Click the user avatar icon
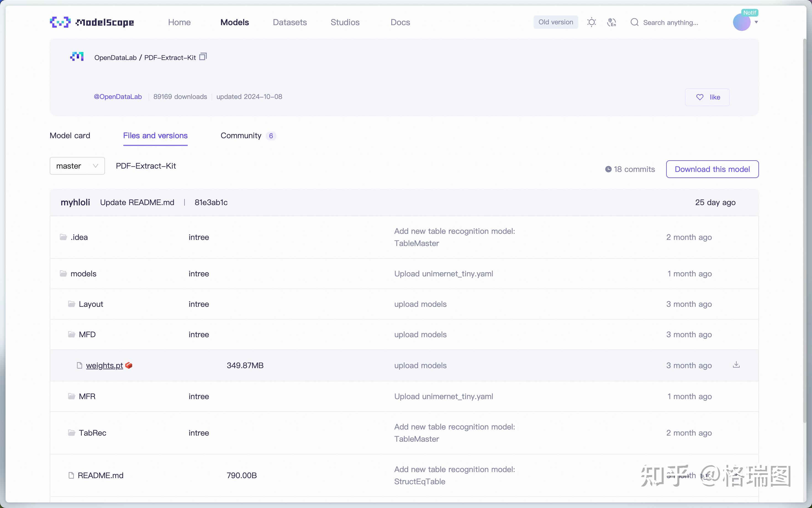This screenshot has width=812, height=508. click(x=741, y=22)
